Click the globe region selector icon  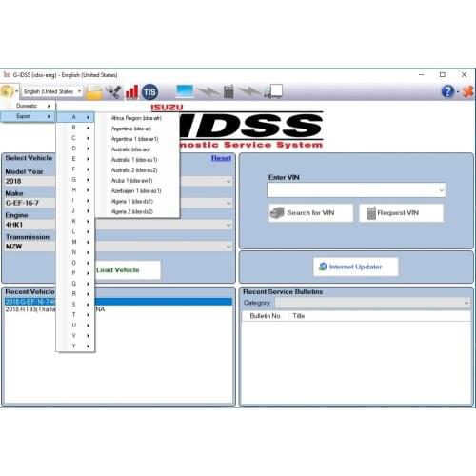tap(7, 91)
